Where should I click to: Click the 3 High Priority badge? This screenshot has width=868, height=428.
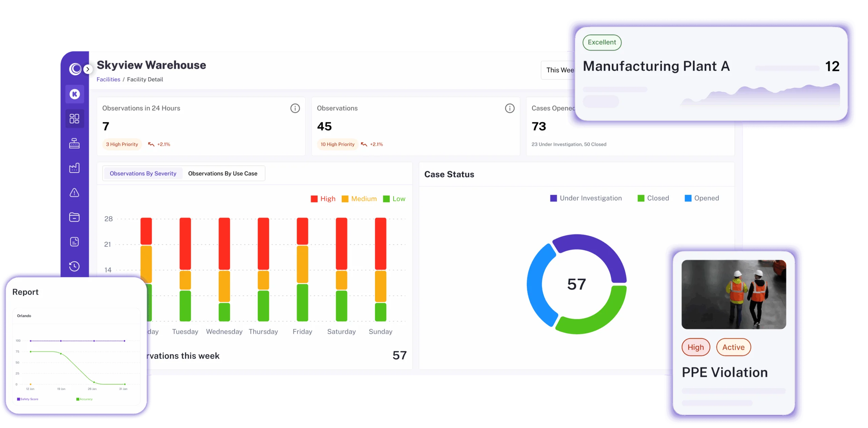(122, 144)
